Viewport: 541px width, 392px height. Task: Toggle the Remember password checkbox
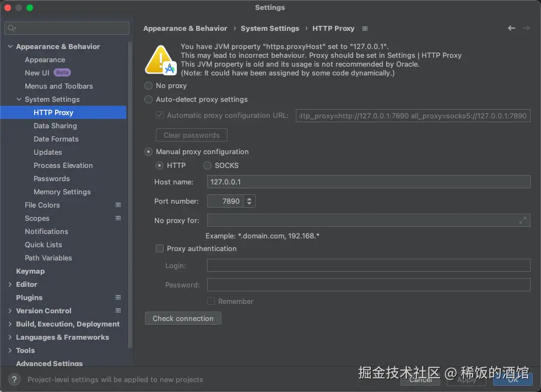(x=211, y=301)
